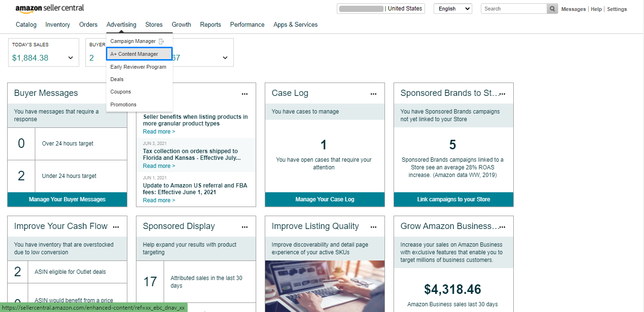This screenshot has width=644, height=312.
Task: Click the laptop image in Listing Quality
Action: [x=325, y=286]
